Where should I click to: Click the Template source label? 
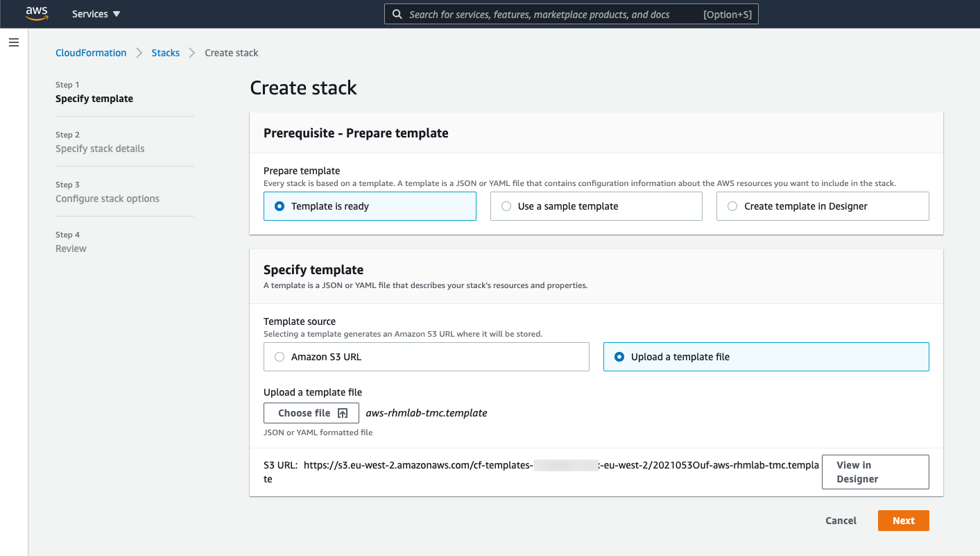pyautogui.click(x=300, y=321)
